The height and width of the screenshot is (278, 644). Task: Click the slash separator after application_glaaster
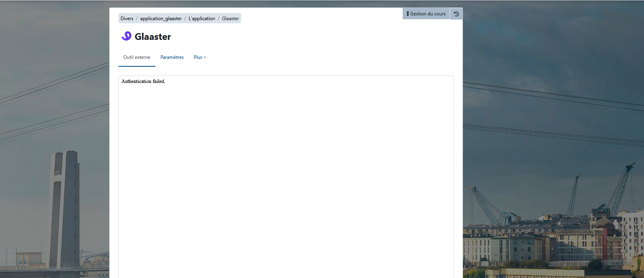point(185,19)
